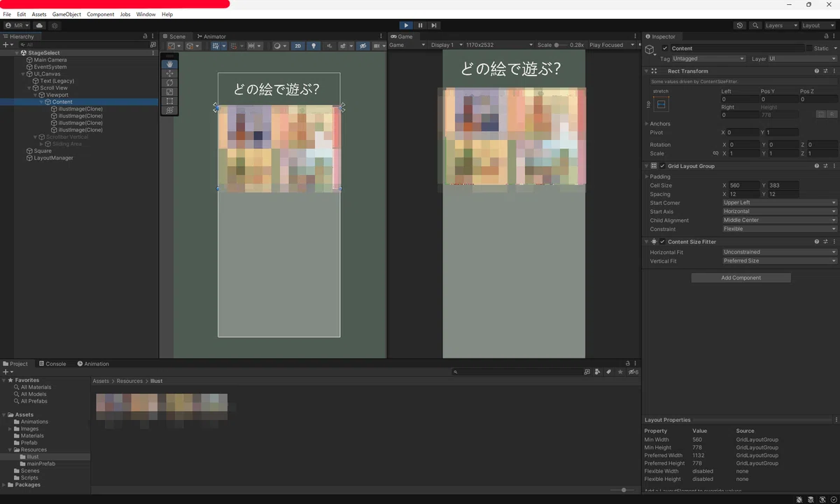
Task: Open Grid Layout Group component menu
Action: (834, 166)
